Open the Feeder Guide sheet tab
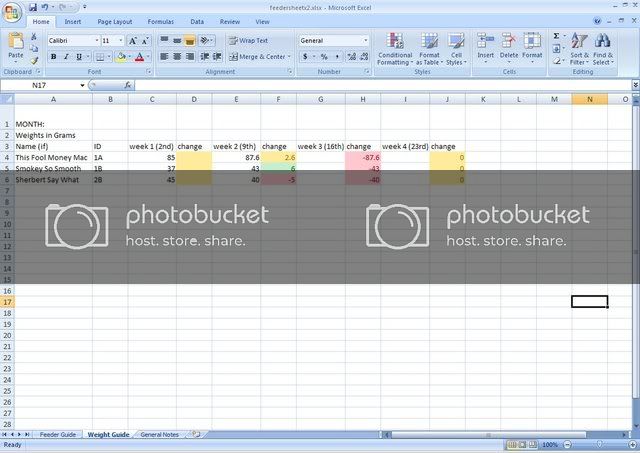The height and width of the screenshot is (453, 640). click(x=57, y=435)
